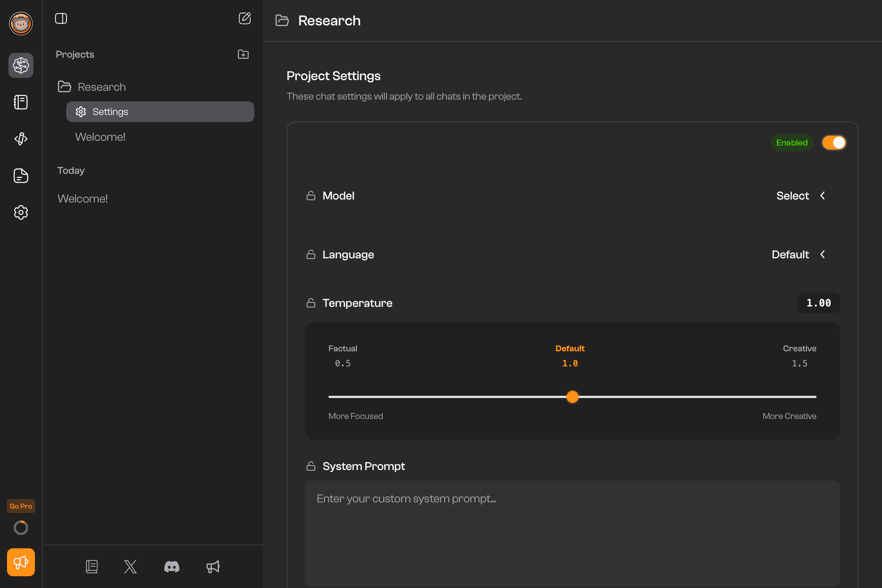Open app settings gear in left rail
The image size is (882, 588).
pos(21,212)
